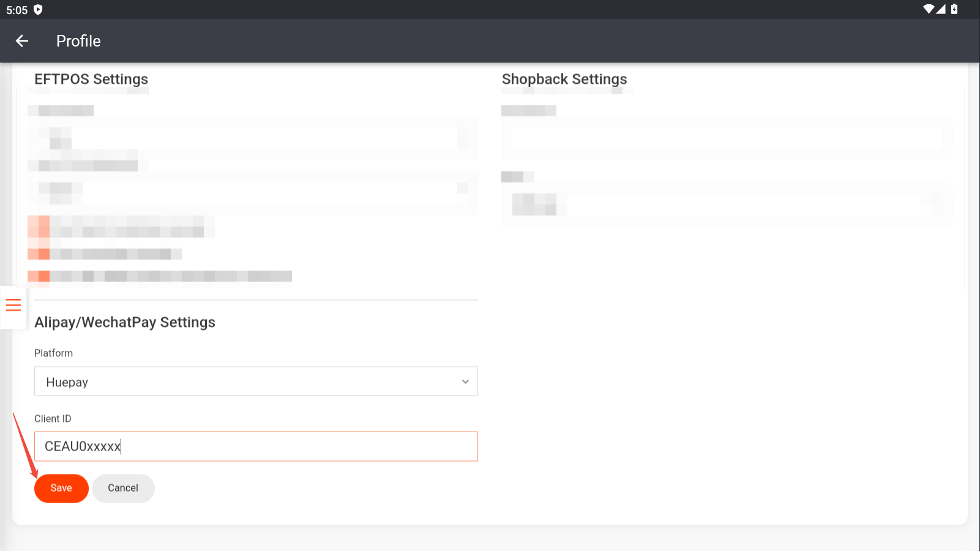Open the orange hamburger side menu
Screen dimensions: 980x551
[13, 305]
